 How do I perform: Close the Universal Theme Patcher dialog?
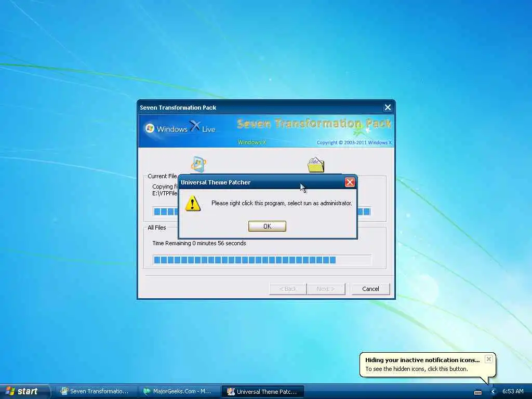[x=350, y=182]
